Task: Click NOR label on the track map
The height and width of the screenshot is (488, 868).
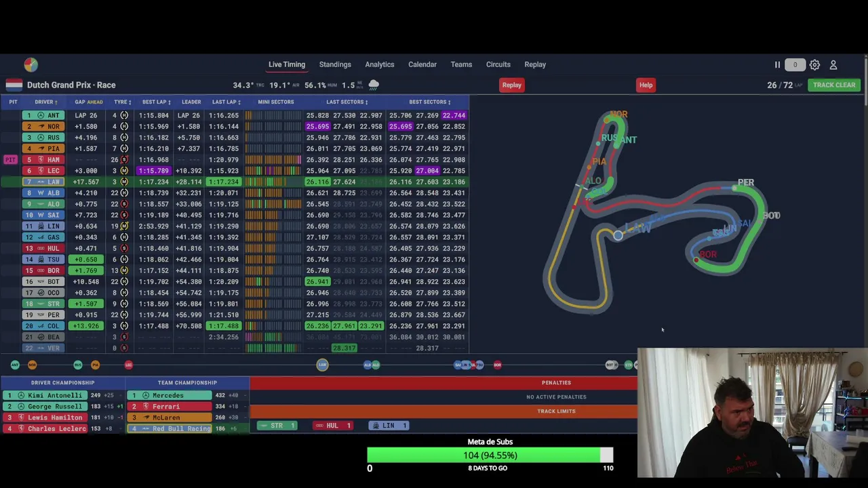Action: coord(618,115)
